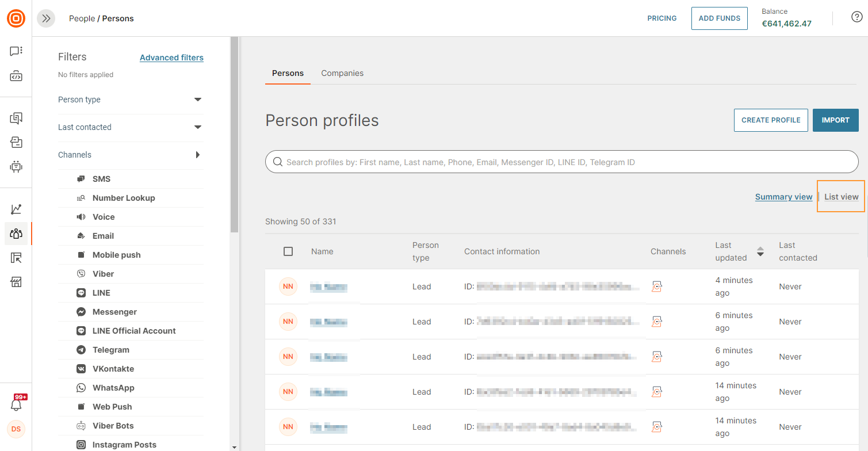The width and height of the screenshot is (868, 451).
Task: Expand the Last contacted filter dropdown
Action: point(198,127)
